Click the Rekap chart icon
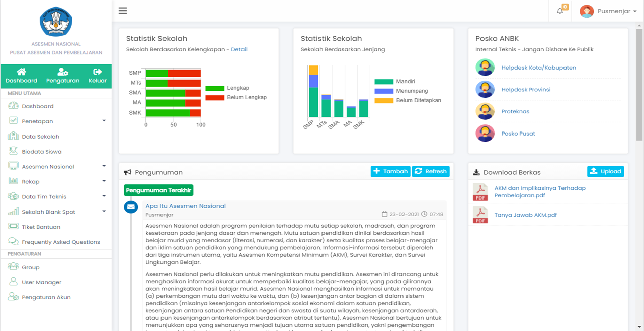Screen dimensions: 644x331 pyautogui.click(x=14, y=181)
